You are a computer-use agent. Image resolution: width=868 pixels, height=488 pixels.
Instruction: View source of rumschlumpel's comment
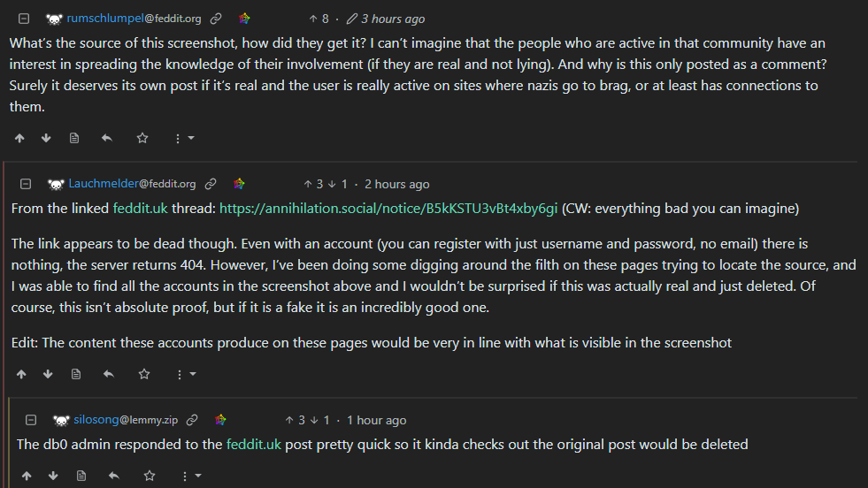coord(74,138)
